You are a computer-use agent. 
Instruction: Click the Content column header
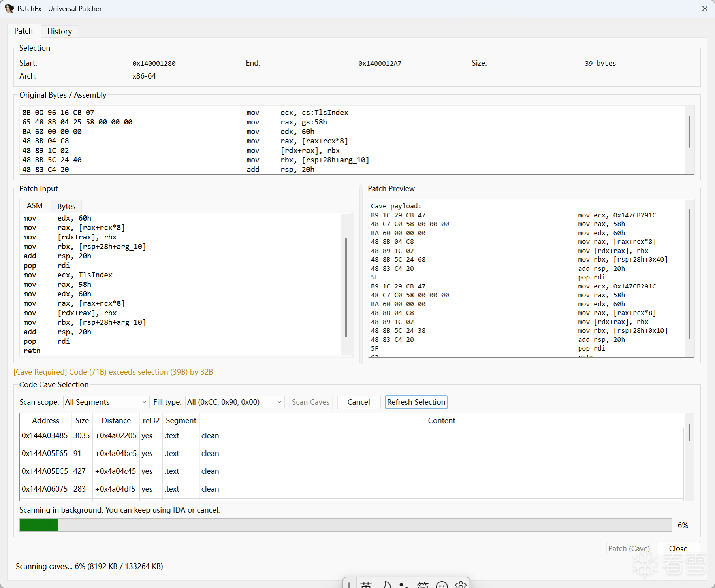click(441, 420)
